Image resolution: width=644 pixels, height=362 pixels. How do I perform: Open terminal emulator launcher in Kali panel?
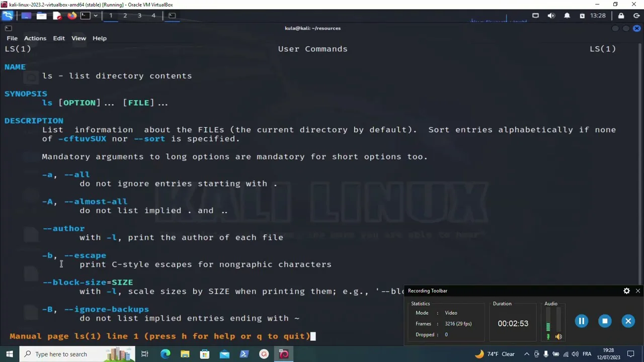pyautogui.click(x=86, y=16)
